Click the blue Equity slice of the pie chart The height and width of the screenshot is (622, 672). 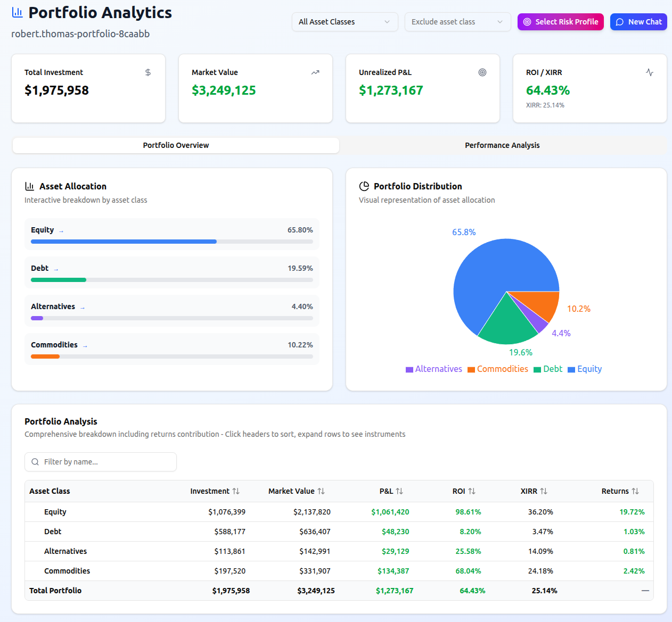tap(490, 271)
